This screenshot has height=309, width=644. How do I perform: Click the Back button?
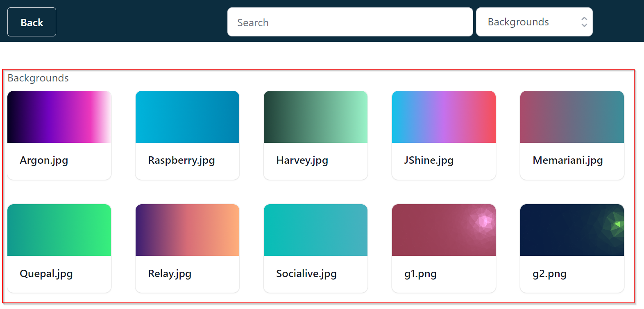tap(32, 22)
